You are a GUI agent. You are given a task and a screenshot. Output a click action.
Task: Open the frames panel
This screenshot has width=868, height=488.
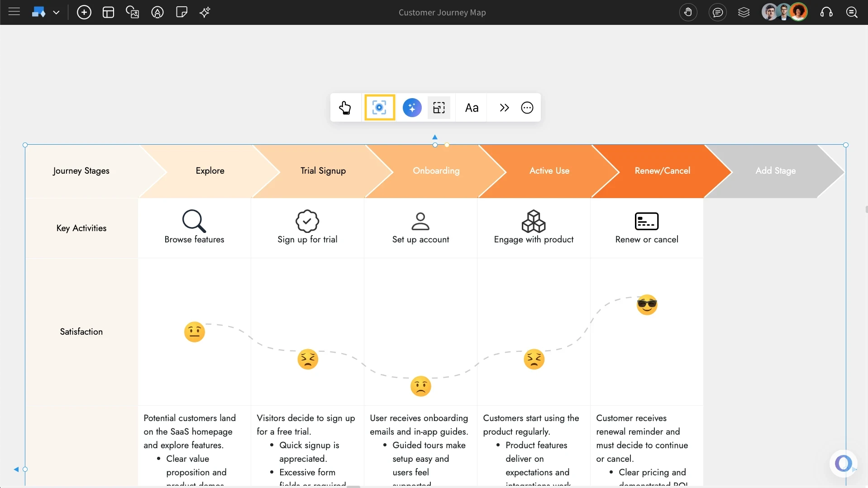coord(744,12)
